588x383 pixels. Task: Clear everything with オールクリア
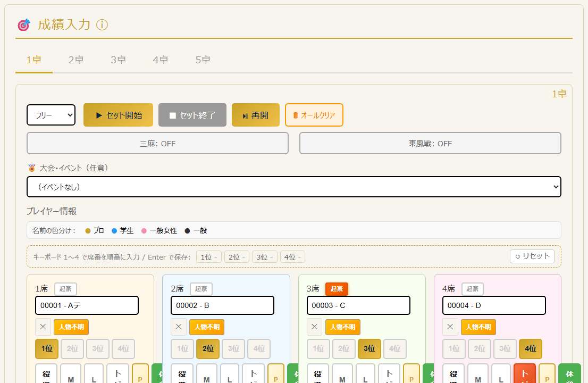[x=314, y=115]
